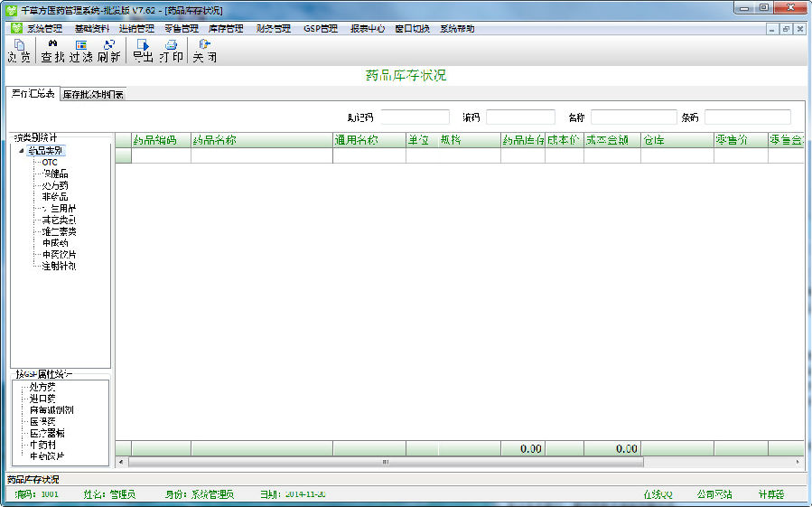Select 麻黄碱制剂 in the GSP attribute list

point(51,410)
